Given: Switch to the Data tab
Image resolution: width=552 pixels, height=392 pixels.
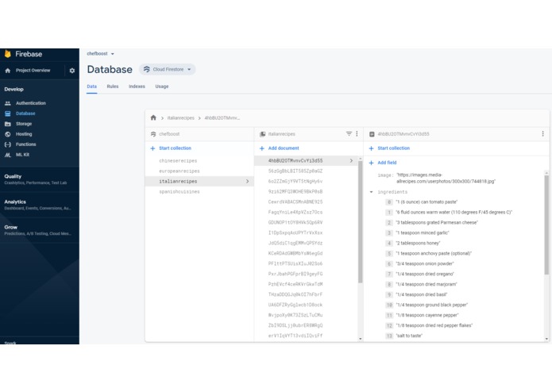Looking at the screenshot, I should (x=92, y=86).
